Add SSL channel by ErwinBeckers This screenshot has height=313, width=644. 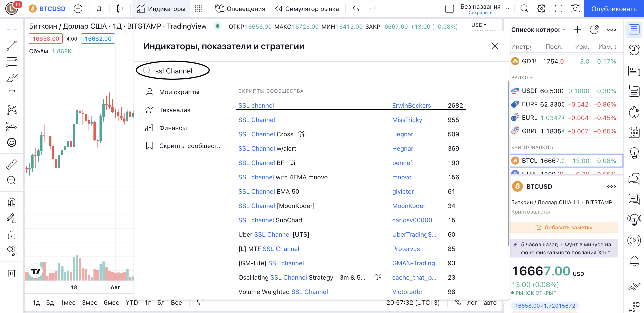[256, 105]
